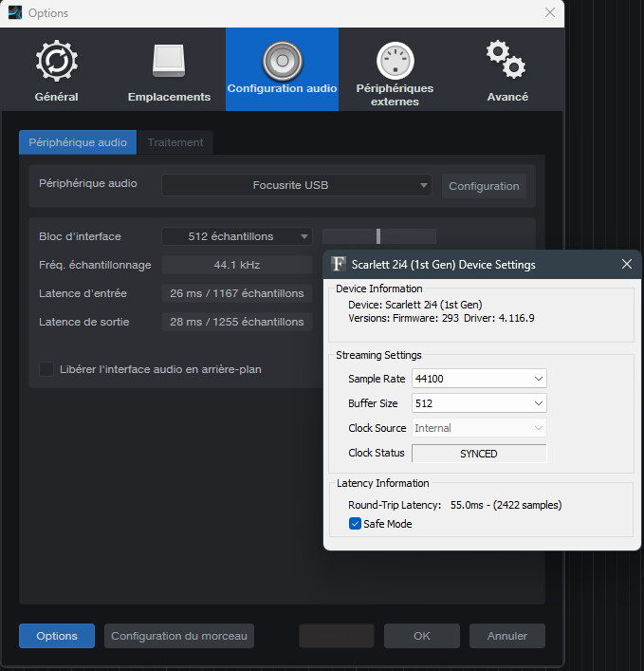Enable Libérer l'interface audio en arrière-plan

[x=46, y=369]
